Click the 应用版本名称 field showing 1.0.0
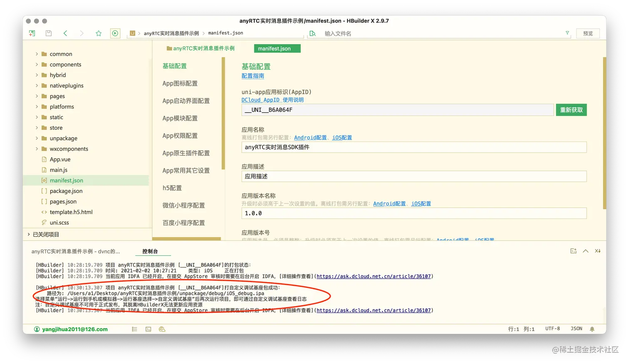The width and height of the screenshot is (629, 364). coord(414,213)
